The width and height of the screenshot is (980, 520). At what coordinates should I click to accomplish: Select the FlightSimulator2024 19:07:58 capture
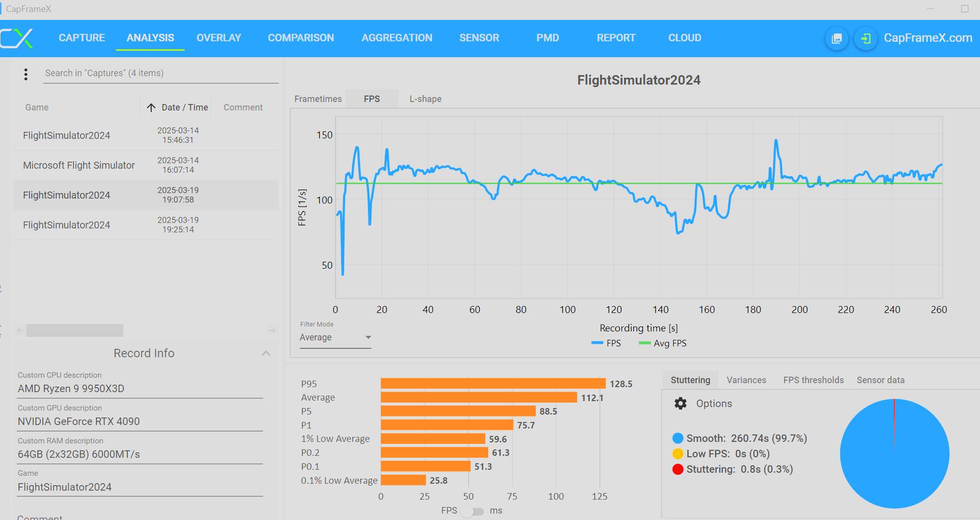[146, 195]
